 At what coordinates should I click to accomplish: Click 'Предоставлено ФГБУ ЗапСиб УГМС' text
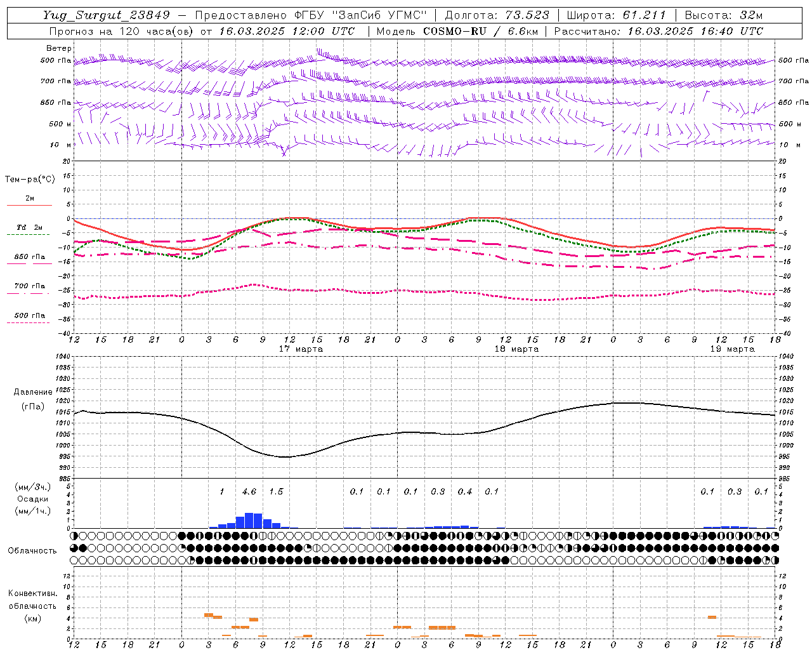[310, 15]
